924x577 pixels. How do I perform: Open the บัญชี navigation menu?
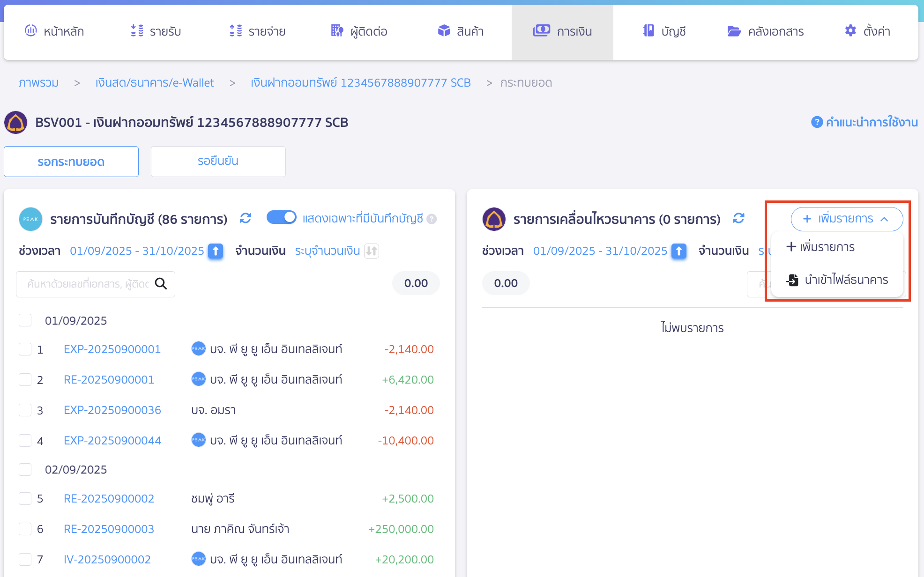click(x=663, y=31)
